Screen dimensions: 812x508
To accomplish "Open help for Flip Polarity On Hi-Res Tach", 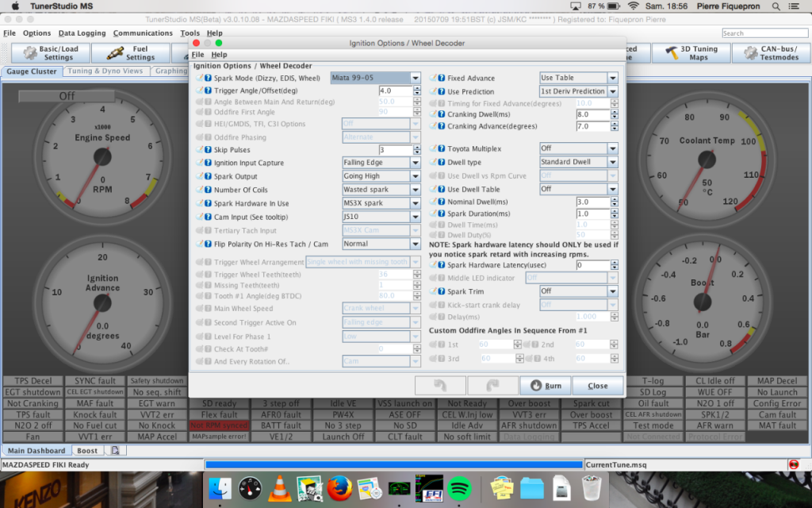I will 208,244.
